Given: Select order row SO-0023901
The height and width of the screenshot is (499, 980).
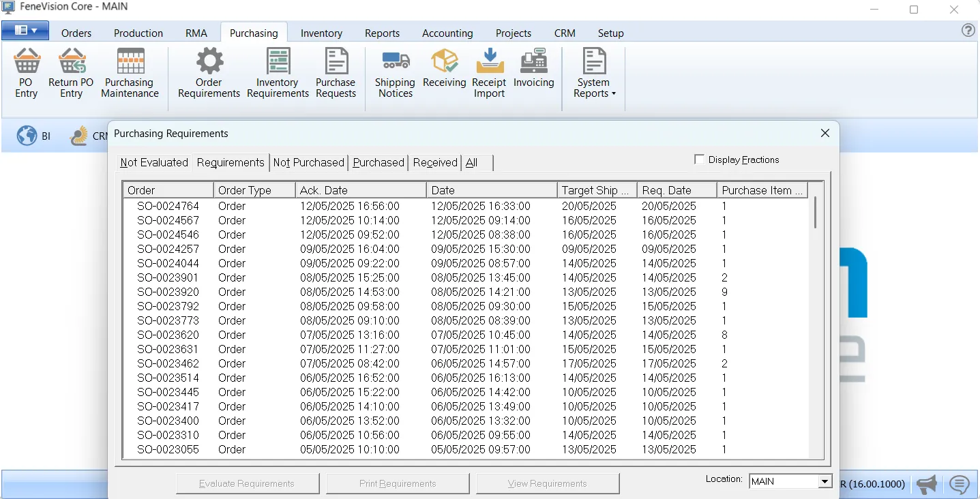Looking at the screenshot, I should coord(466,277).
